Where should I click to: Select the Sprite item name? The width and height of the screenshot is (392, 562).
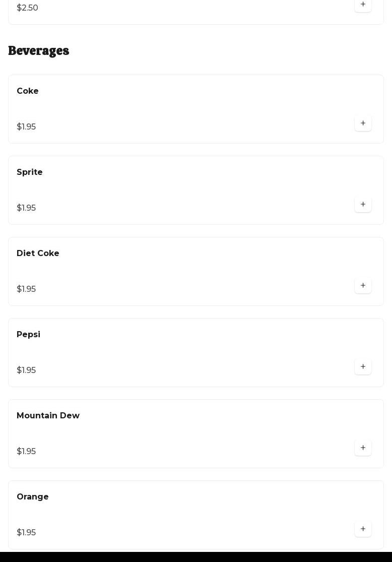pyautogui.click(x=30, y=172)
